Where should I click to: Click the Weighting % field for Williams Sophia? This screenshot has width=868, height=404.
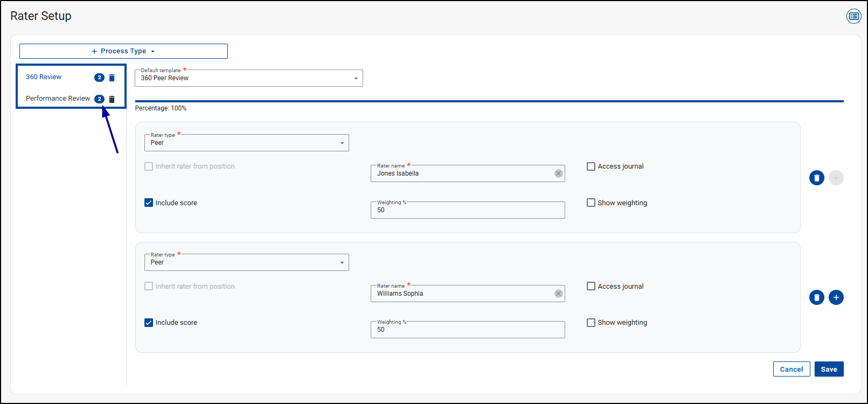[467, 330]
